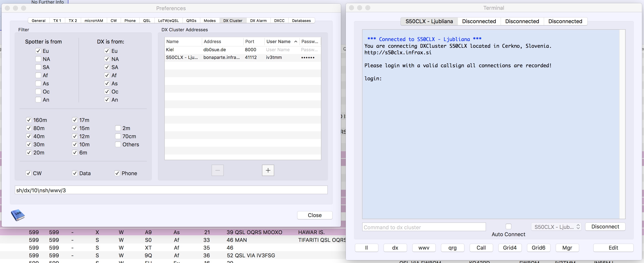The width and height of the screenshot is (644, 263).
Task: Focus the Command to dx cluster field
Action: pos(424,227)
